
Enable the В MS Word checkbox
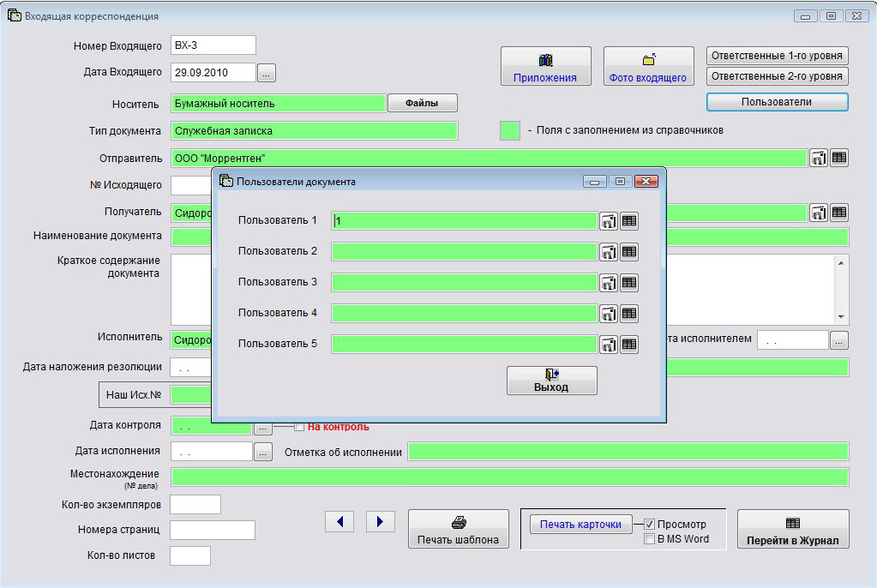coord(650,539)
